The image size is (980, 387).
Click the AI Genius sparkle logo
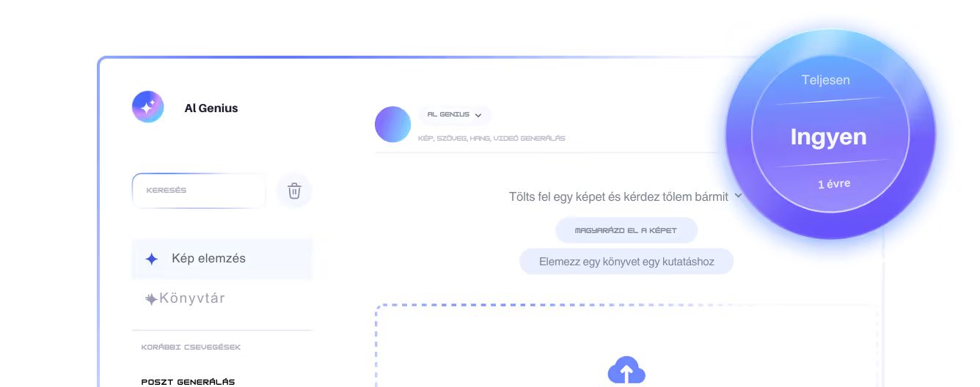pyautogui.click(x=148, y=107)
